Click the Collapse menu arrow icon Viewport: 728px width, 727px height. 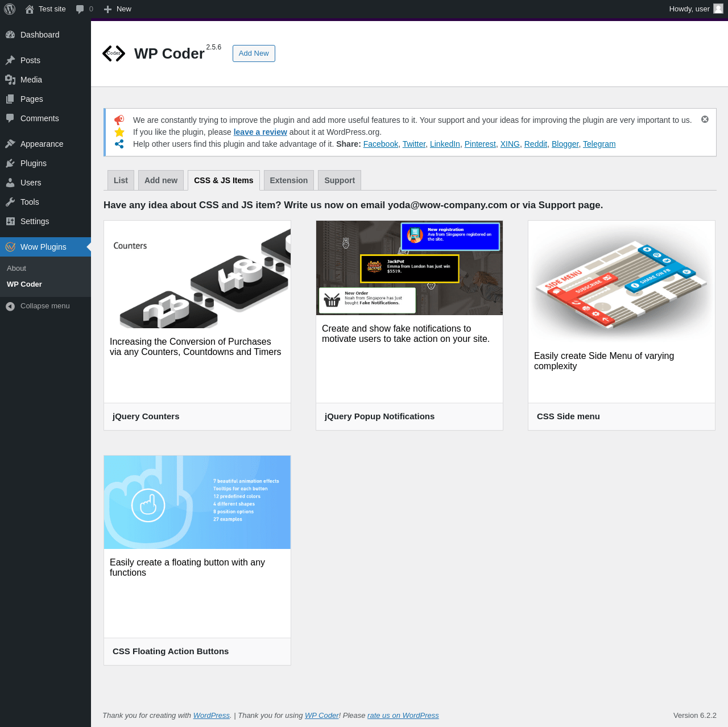(x=10, y=306)
